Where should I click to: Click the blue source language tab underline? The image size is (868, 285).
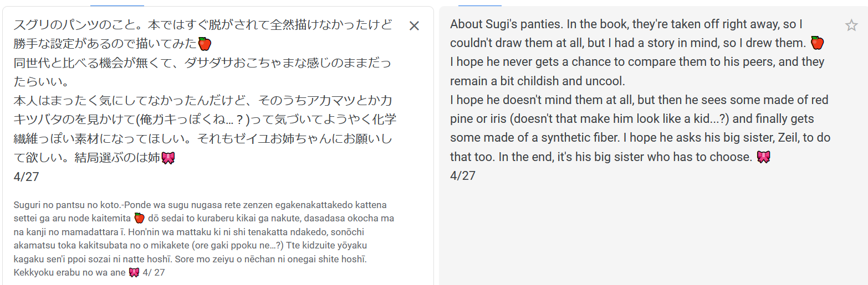tap(117, 5)
